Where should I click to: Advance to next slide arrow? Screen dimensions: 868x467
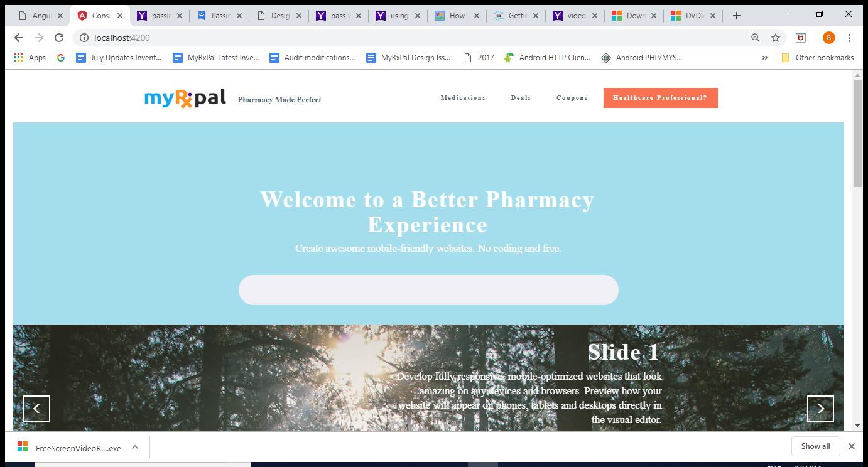(x=820, y=409)
